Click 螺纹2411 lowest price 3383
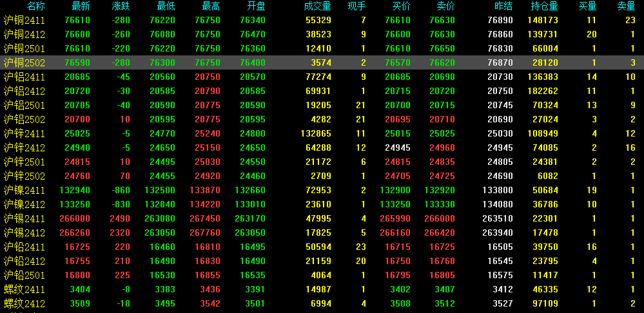644x313 pixels. 165,290
